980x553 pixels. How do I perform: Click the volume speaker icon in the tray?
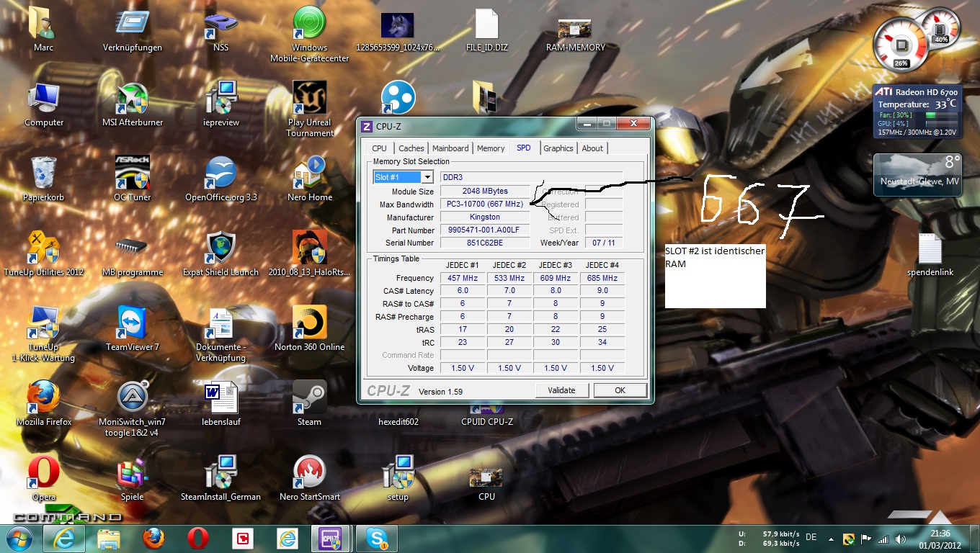coord(900,539)
